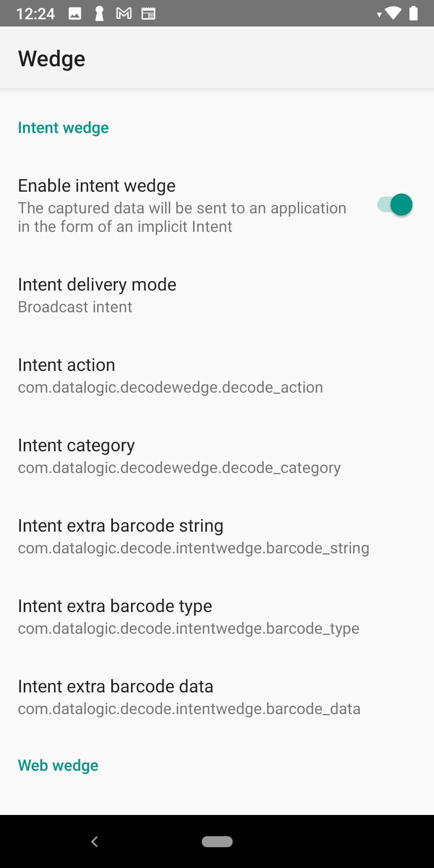Tap the Wedge screen title
The image size is (434, 868).
pyautogui.click(x=51, y=59)
